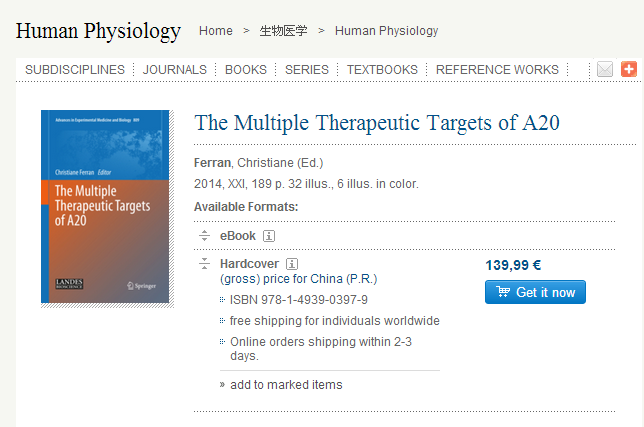644x427 pixels.
Task: Expand the eBook format section
Action: (204, 236)
